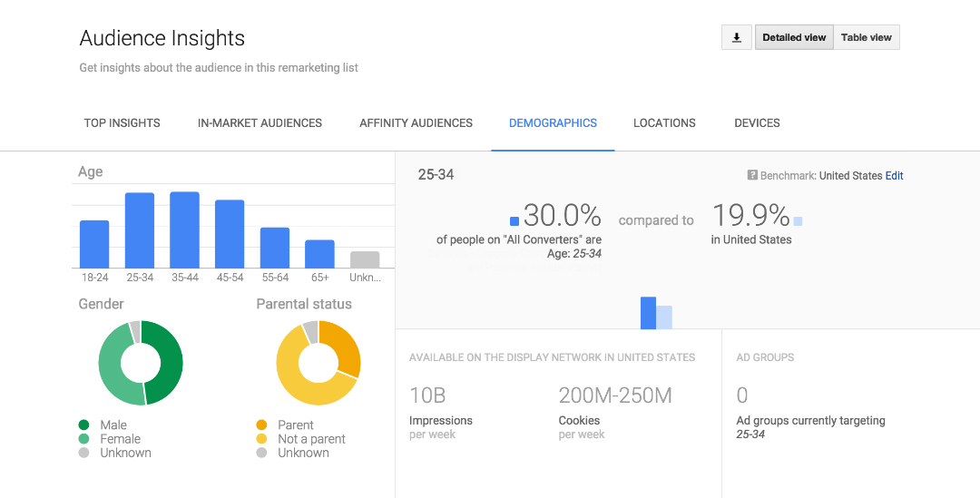
Task: Go to Affinity Audiences tab
Action: click(416, 123)
